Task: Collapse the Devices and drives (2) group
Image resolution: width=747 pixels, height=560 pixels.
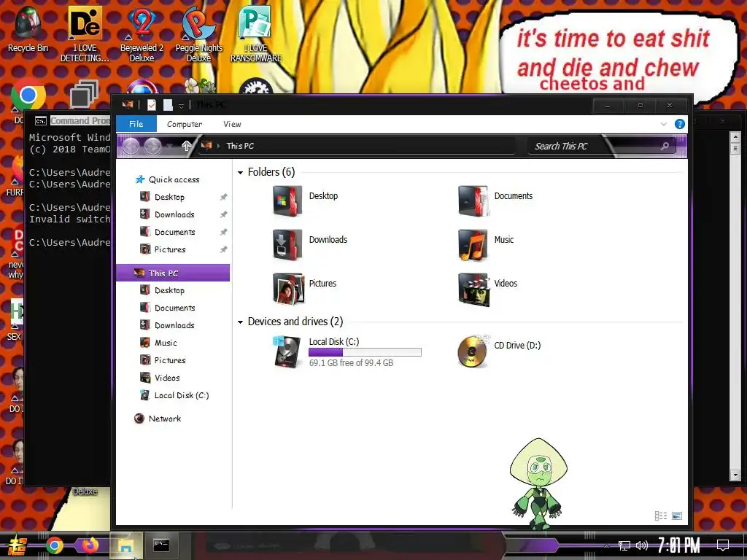Action: click(x=241, y=322)
